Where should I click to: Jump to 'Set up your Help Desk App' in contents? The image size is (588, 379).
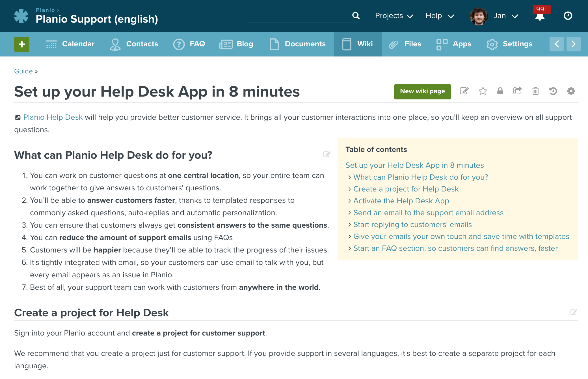click(x=414, y=165)
